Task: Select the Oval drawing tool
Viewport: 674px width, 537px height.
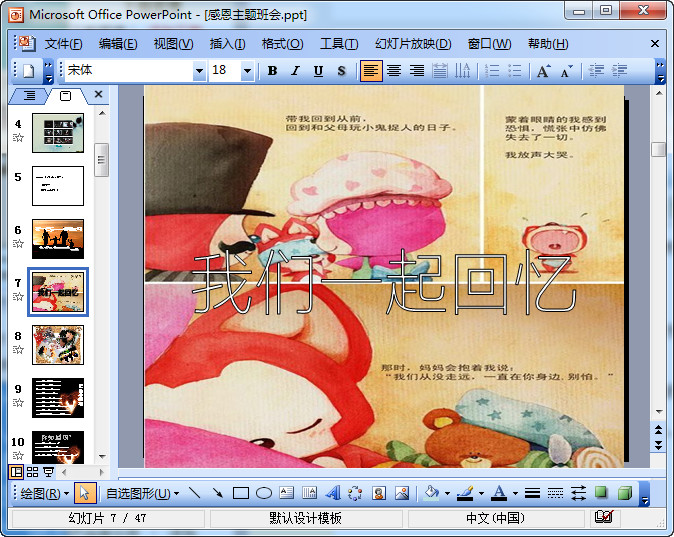Action: tap(264, 493)
